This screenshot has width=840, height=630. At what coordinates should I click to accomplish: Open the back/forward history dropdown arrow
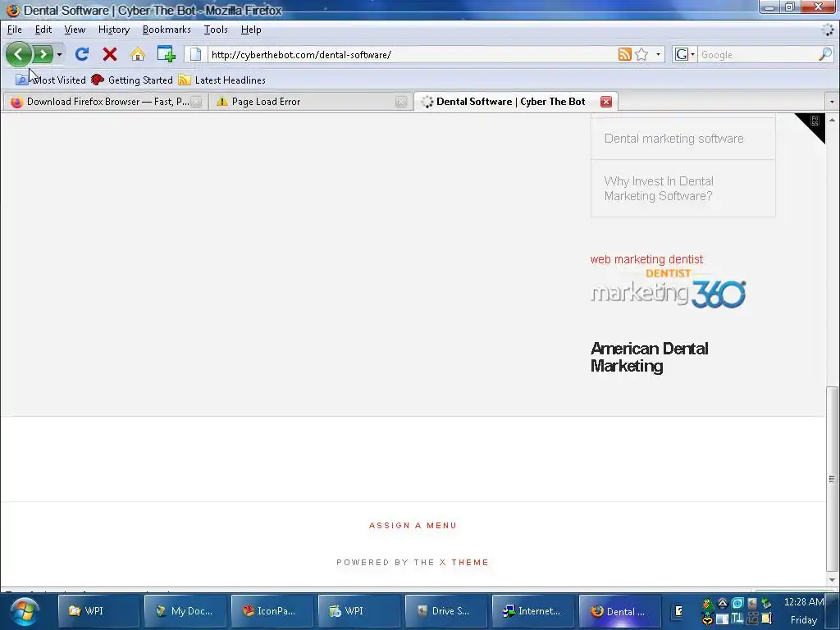click(x=59, y=55)
